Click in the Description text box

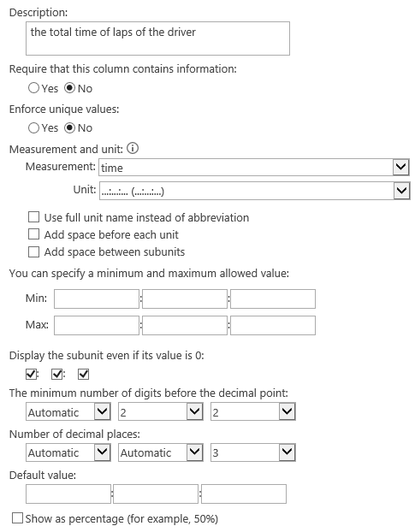point(157,38)
